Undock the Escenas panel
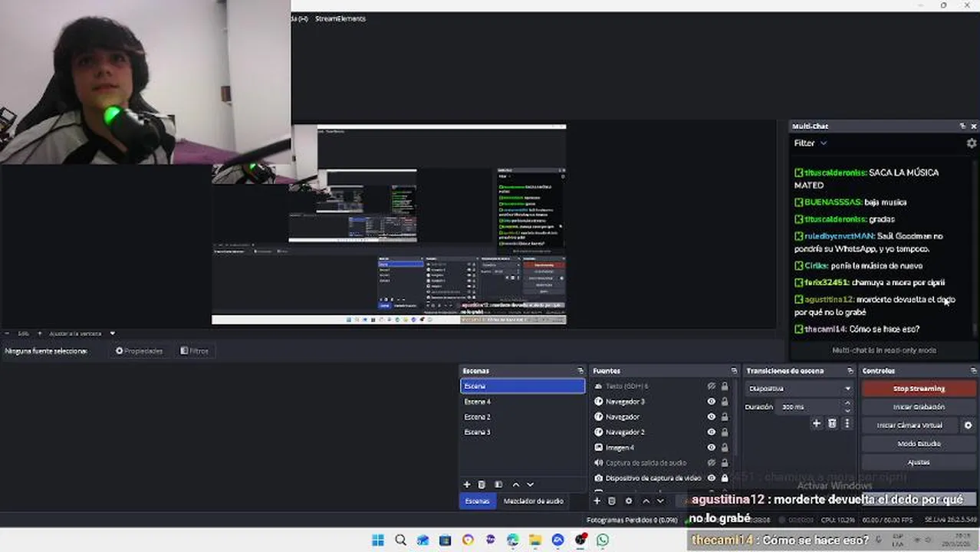This screenshot has width=980, height=552. (x=580, y=371)
